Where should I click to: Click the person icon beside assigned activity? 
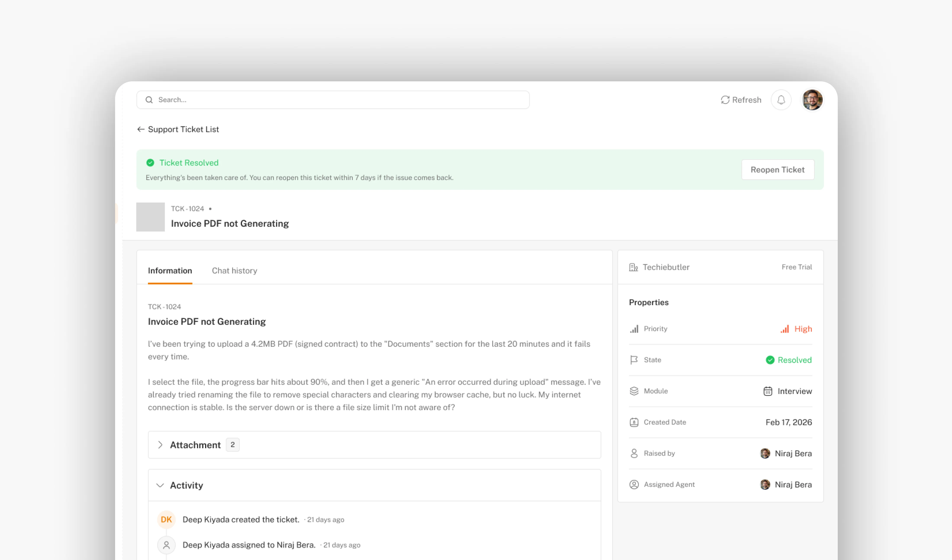click(x=166, y=545)
